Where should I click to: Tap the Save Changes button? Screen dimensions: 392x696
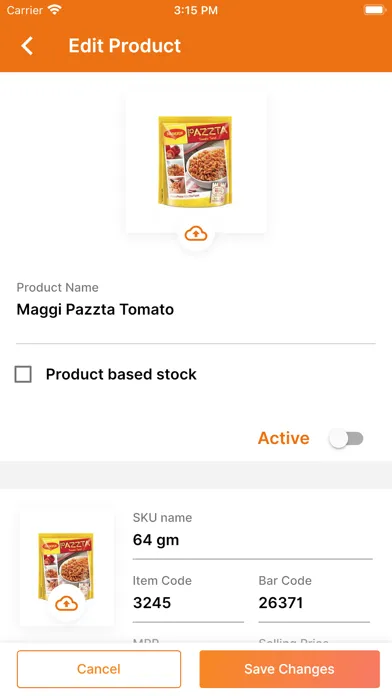[289, 669]
